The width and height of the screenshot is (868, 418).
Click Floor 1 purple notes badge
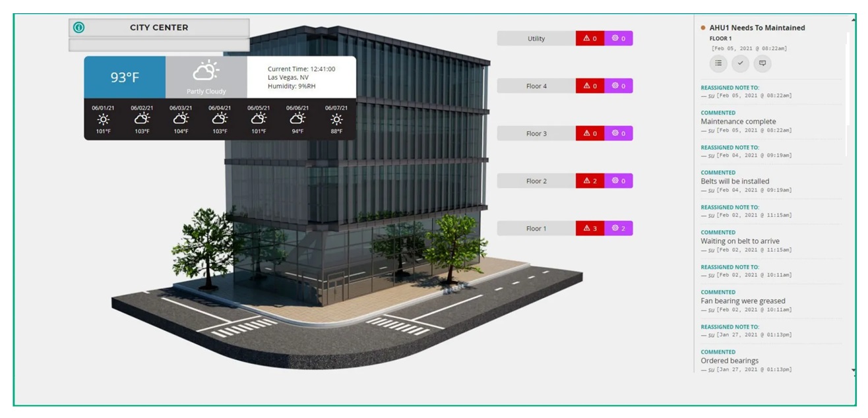[x=619, y=228]
